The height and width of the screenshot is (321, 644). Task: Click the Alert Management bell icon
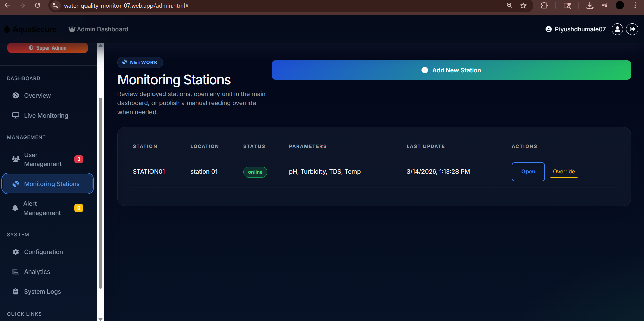click(x=15, y=208)
